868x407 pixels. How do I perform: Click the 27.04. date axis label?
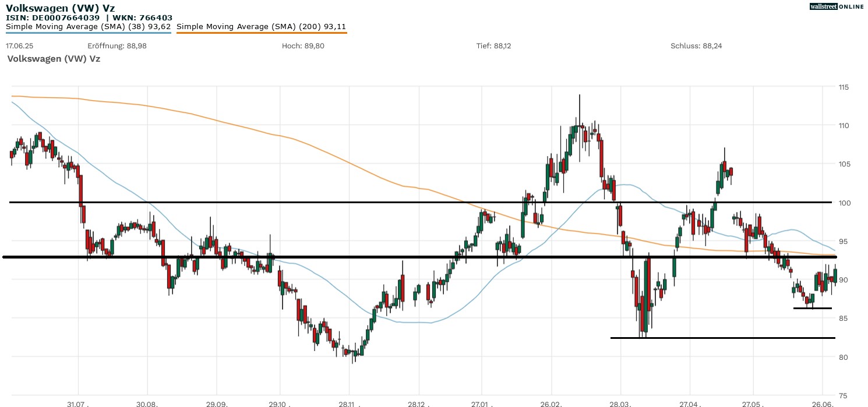(x=690, y=404)
